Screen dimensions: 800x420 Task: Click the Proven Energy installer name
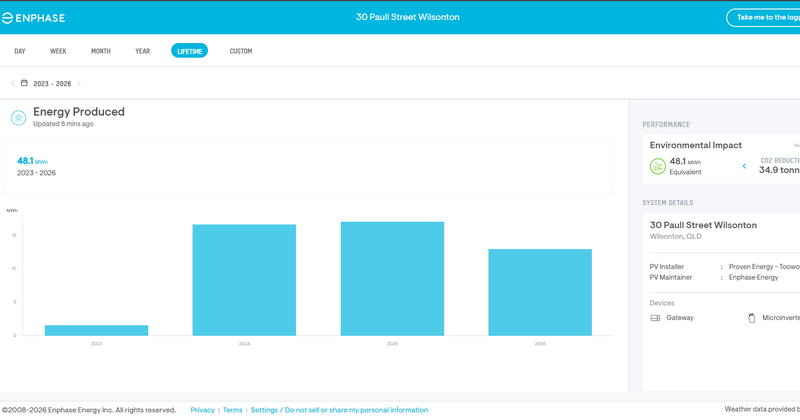[764, 267]
